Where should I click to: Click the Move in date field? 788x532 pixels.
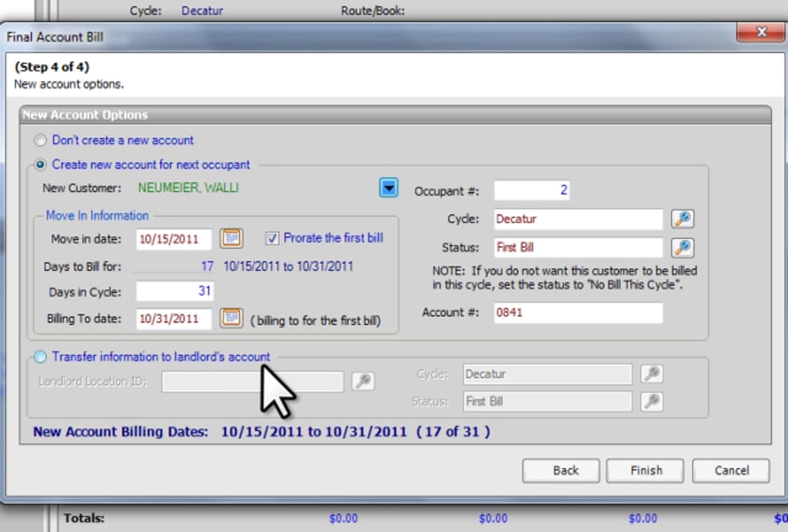coord(174,239)
